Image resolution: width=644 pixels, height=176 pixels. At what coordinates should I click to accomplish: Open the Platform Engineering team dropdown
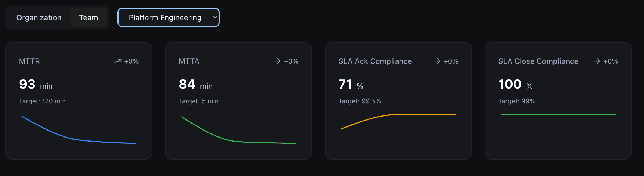168,17
